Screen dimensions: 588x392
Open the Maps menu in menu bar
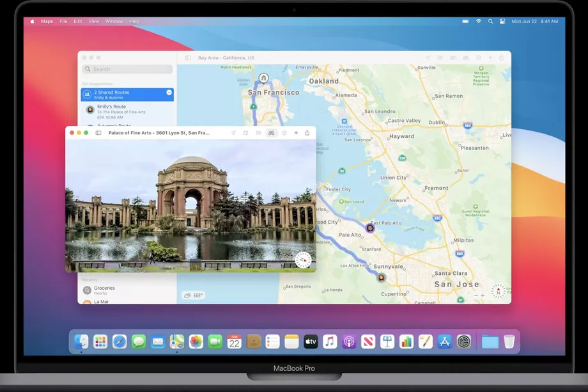click(x=47, y=21)
